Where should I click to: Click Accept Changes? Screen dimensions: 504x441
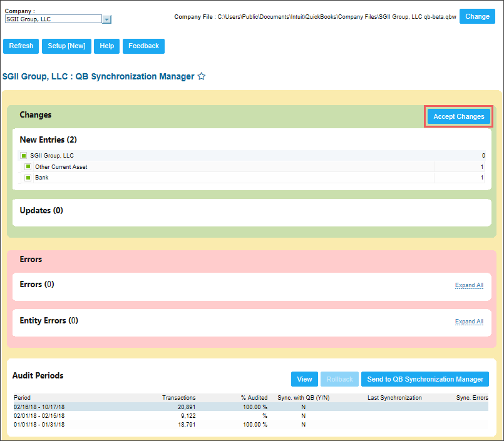[x=459, y=116]
